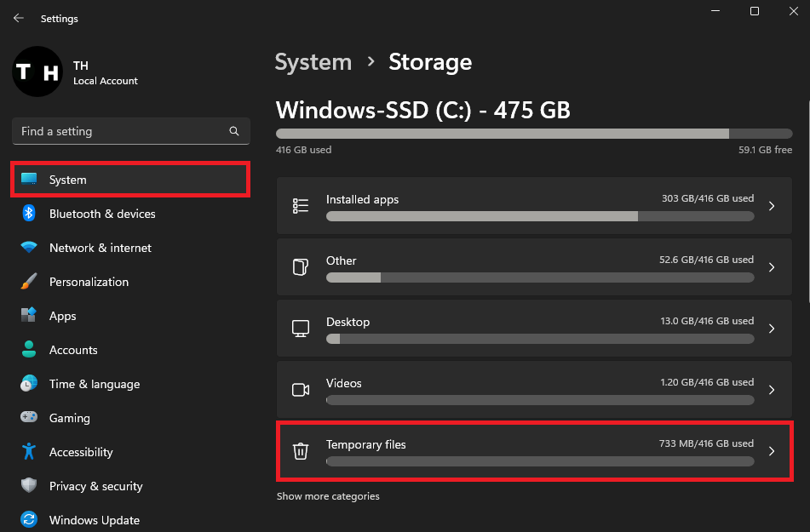The width and height of the screenshot is (810, 532).
Task: Expand the Other storage category chevron
Action: [x=772, y=267]
